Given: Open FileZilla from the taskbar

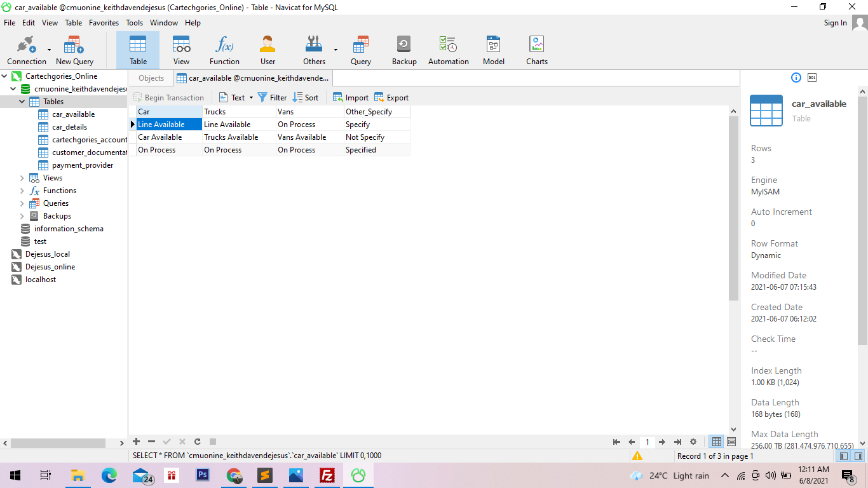Looking at the screenshot, I should pos(327,475).
